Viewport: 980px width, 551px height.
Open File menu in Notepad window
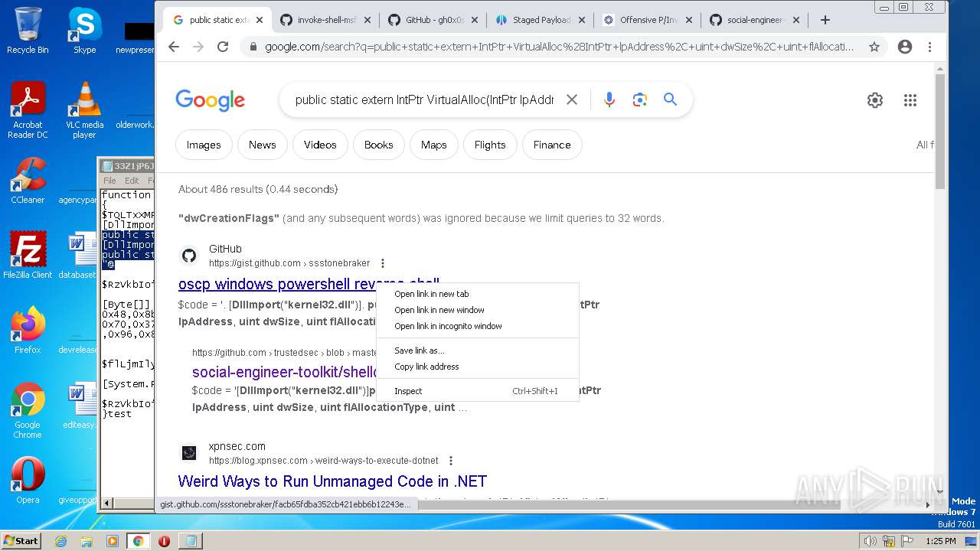[x=109, y=181]
